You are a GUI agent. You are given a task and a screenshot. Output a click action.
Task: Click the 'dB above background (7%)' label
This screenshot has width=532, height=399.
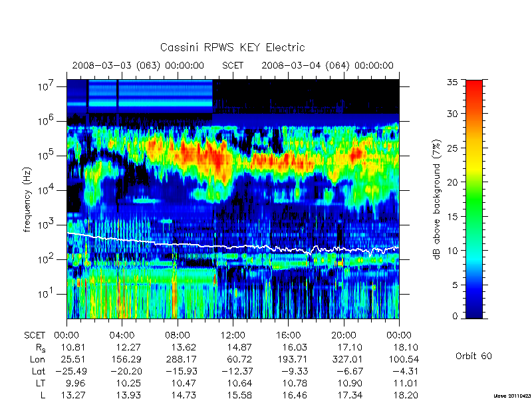pos(437,199)
